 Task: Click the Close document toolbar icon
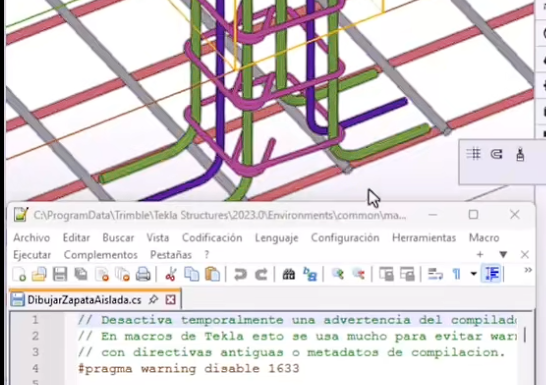(102, 274)
